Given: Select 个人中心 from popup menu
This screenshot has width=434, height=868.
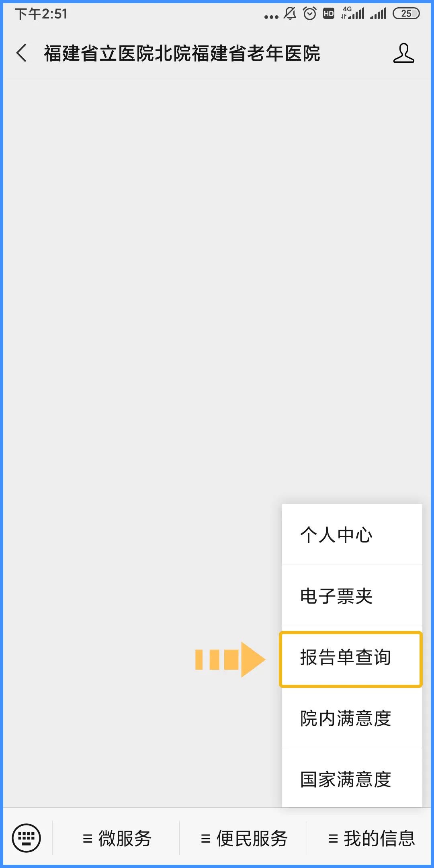Looking at the screenshot, I should [x=352, y=535].
